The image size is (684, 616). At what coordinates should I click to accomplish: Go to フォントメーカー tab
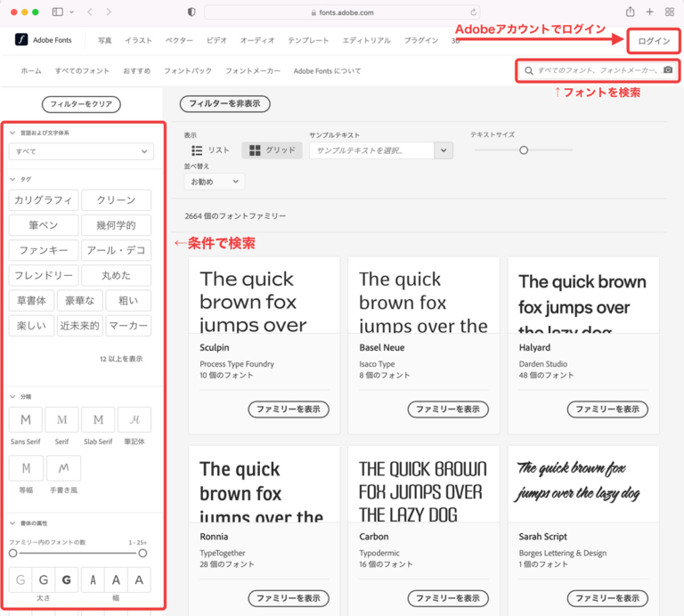[x=253, y=70]
